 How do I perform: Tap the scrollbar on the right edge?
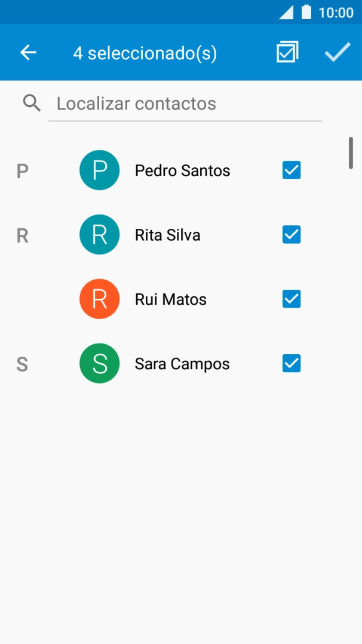point(349,152)
